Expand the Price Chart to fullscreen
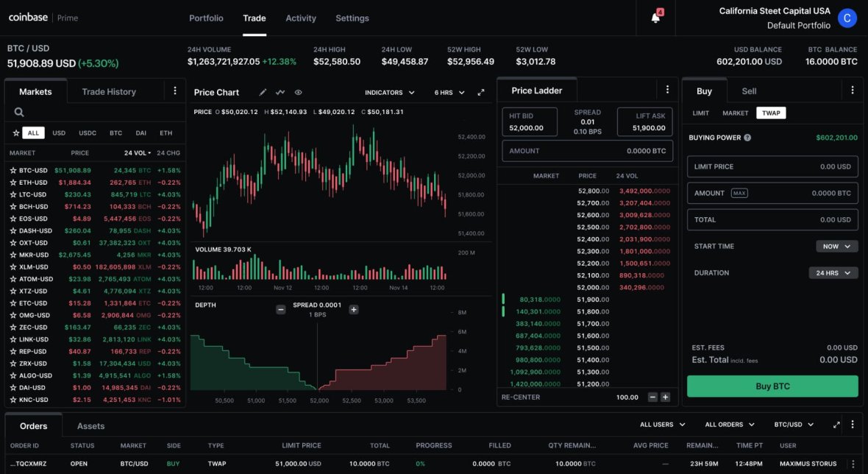Image resolution: width=868 pixels, height=474 pixels. point(480,93)
